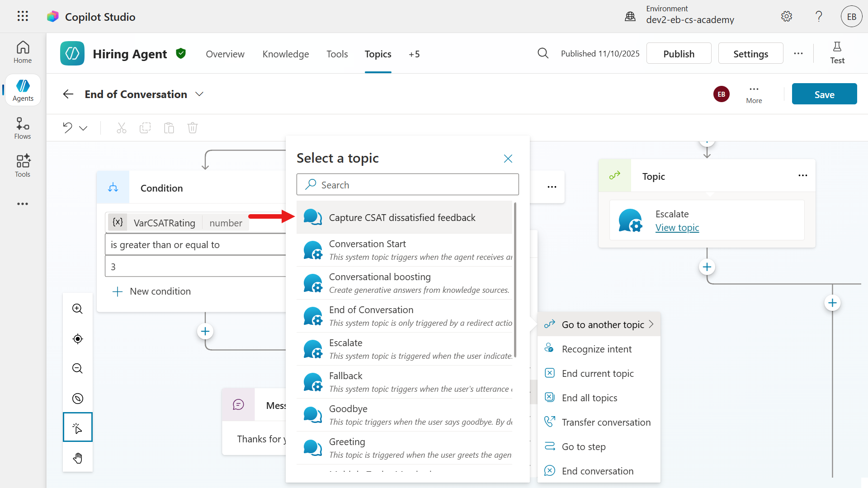868x488 pixels.
Task: Add a New condition
Action: (x=151, y=291)
